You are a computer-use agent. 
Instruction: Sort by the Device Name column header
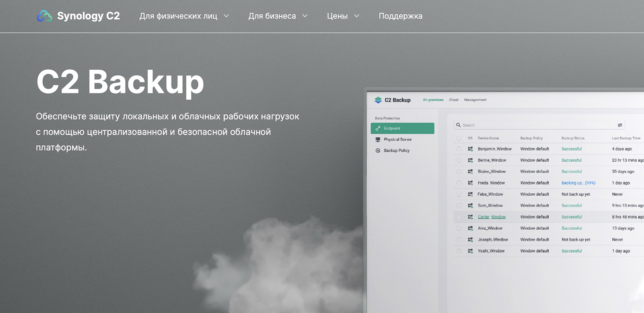click(488, 138)
